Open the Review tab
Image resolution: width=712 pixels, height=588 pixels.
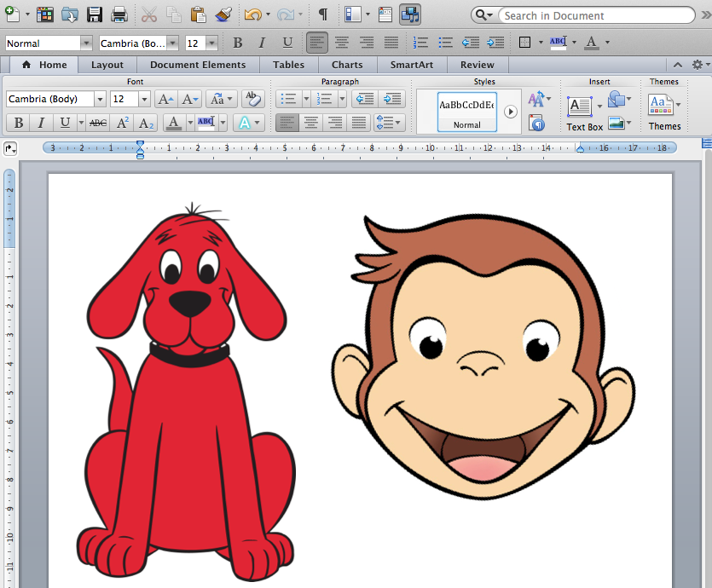[478, 65]
